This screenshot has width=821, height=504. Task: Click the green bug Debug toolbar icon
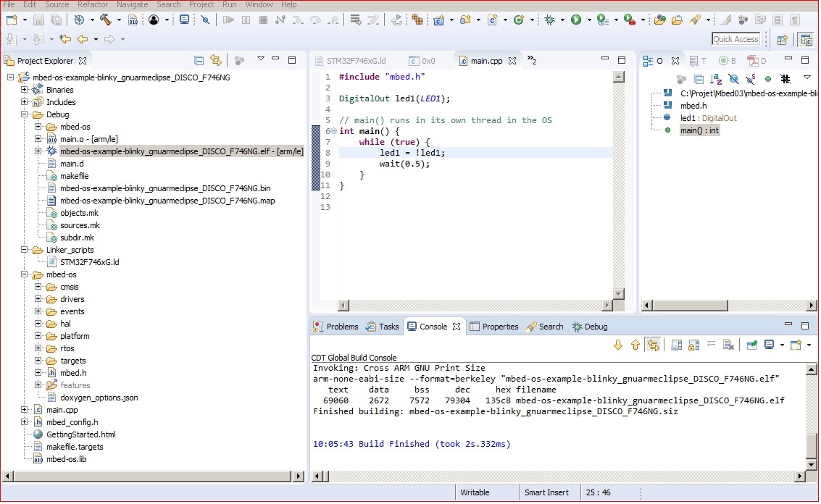click(550, 20)
